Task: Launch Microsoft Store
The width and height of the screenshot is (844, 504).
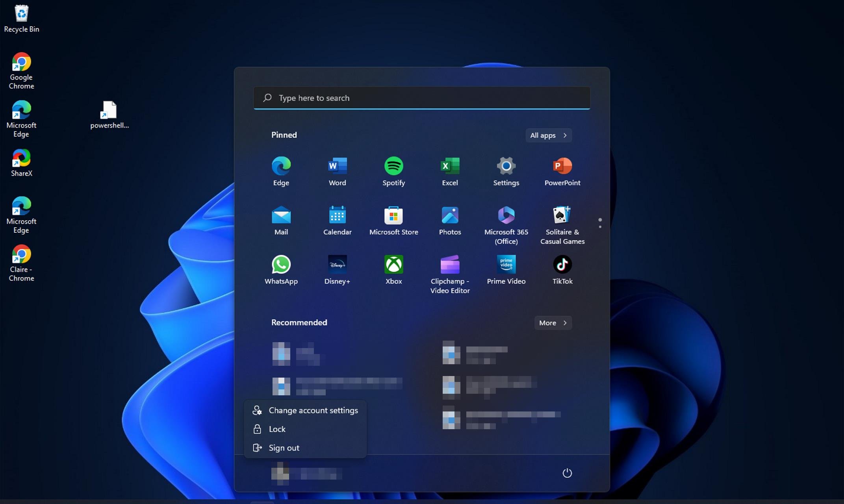Action: pos(393,220)
